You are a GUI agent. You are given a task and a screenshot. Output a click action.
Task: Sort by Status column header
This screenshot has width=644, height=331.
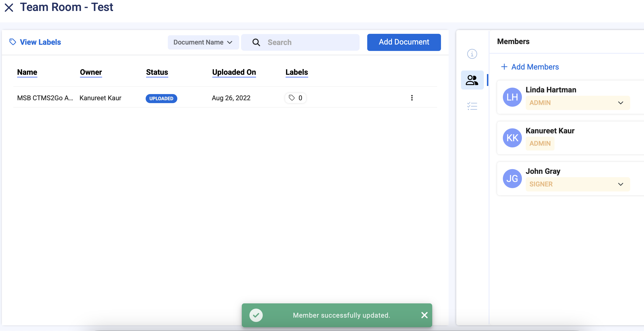[x=157, y=72]
